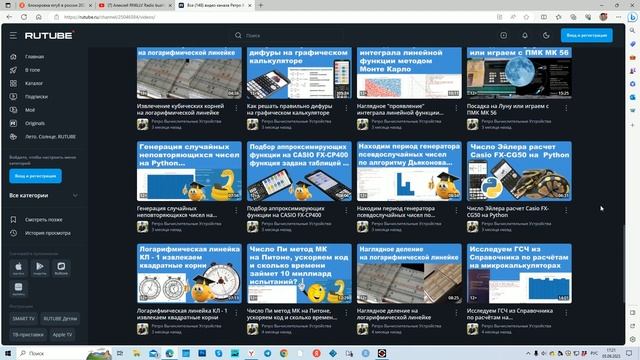640x360 pixels.
Task: Click channel avatar under Подбор аппроксимирующих video
Action: tap(253, 227)
